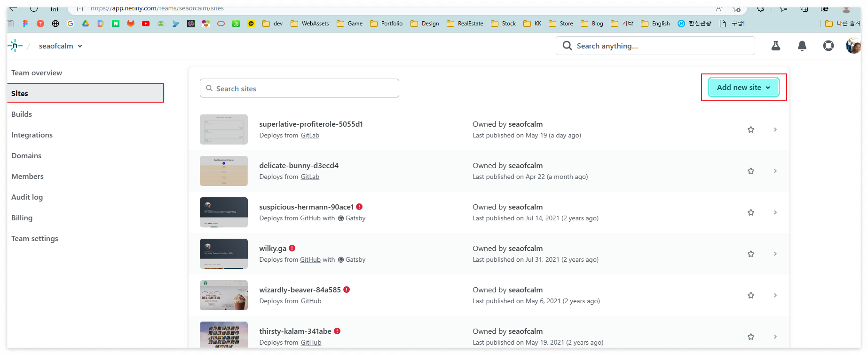Open Netlify Labs flask icon
Screen dimensions: 868x355
[776, 46]
